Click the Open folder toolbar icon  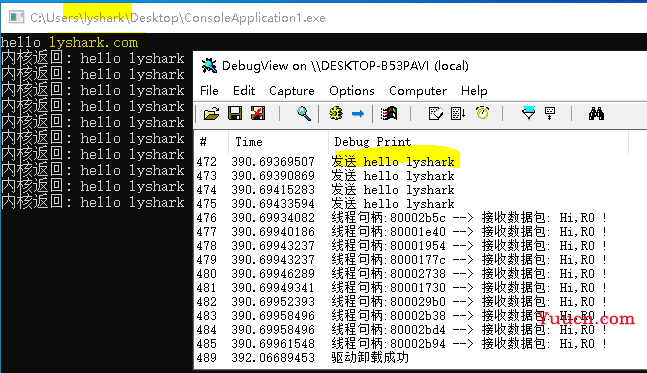[x=212, y=113]
